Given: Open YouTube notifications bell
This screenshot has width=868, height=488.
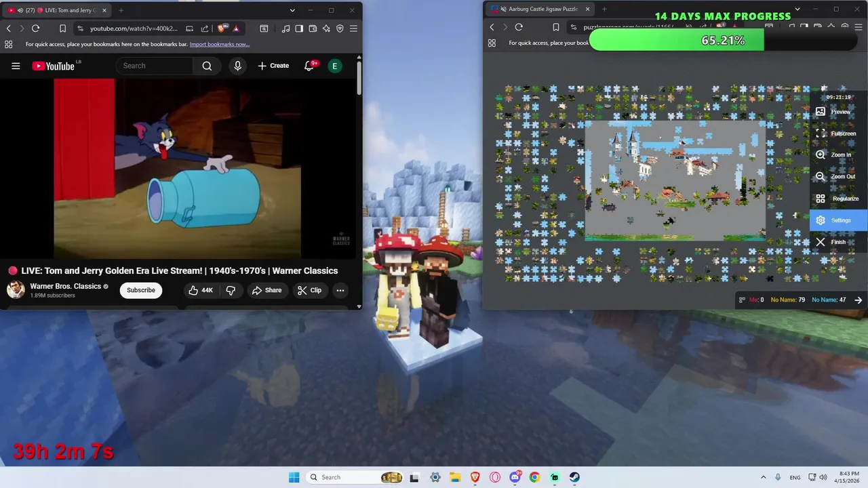Looking at the screenshot, I should tap(309, 66).
